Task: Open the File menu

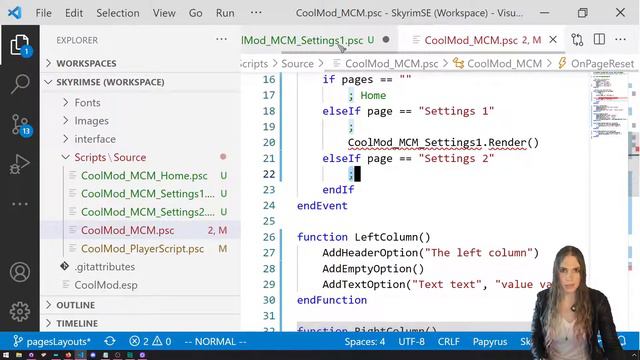Action: (x=43, y=13)
